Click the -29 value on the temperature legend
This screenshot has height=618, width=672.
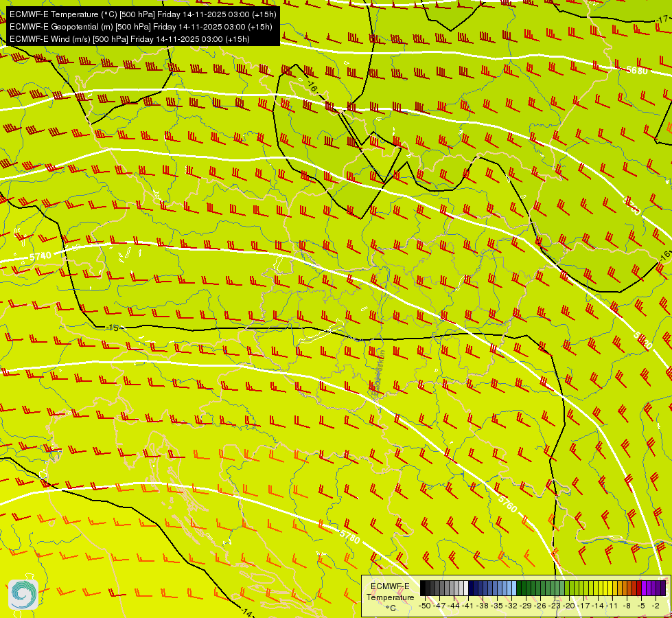[x=526, y=606]
